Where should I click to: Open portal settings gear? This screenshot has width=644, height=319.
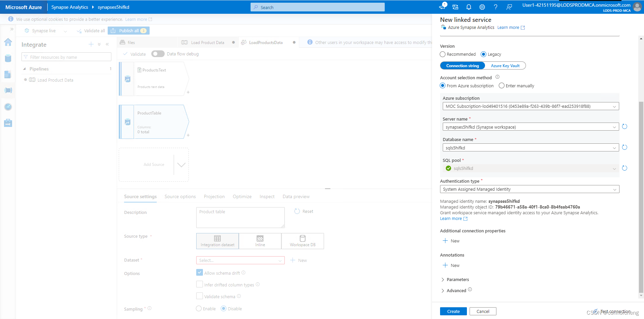(x=482, y=7)
